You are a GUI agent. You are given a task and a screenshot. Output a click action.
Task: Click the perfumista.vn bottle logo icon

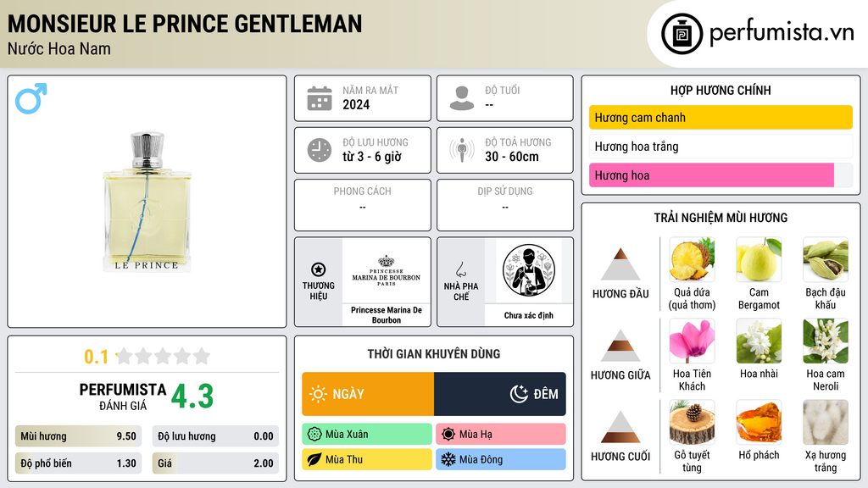[682, 34]
